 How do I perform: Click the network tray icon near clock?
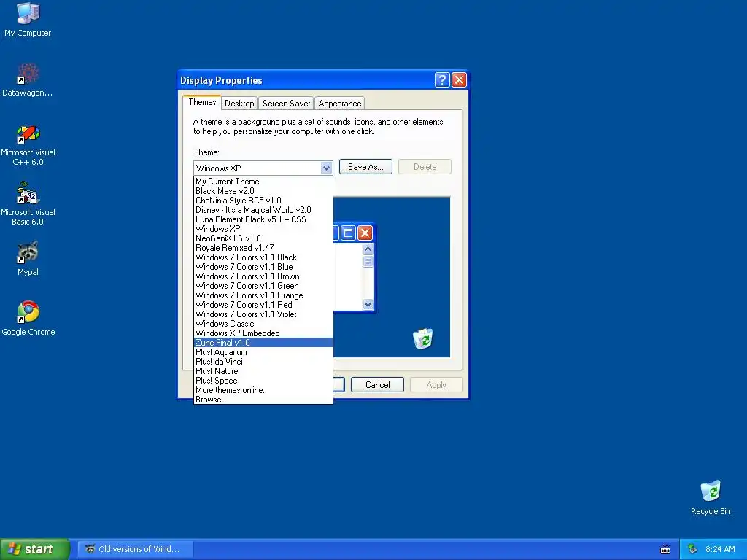[x=692, y=549]
